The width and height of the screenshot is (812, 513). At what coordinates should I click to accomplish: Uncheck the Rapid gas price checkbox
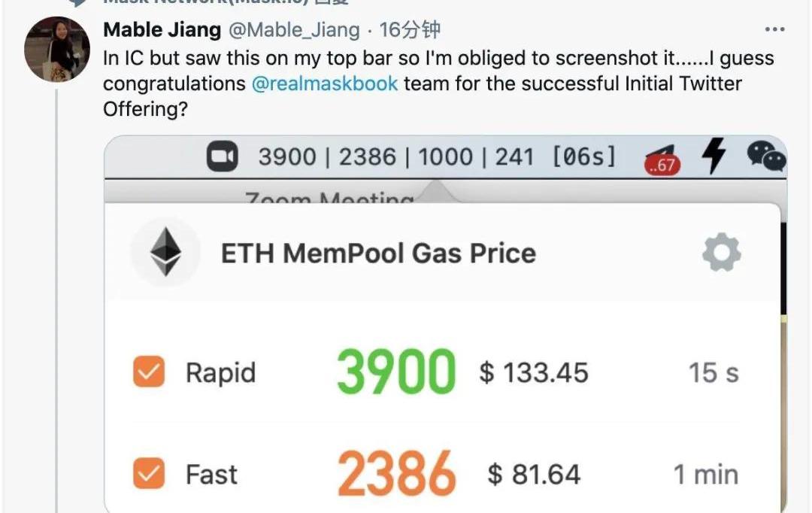tap(149, 372)
